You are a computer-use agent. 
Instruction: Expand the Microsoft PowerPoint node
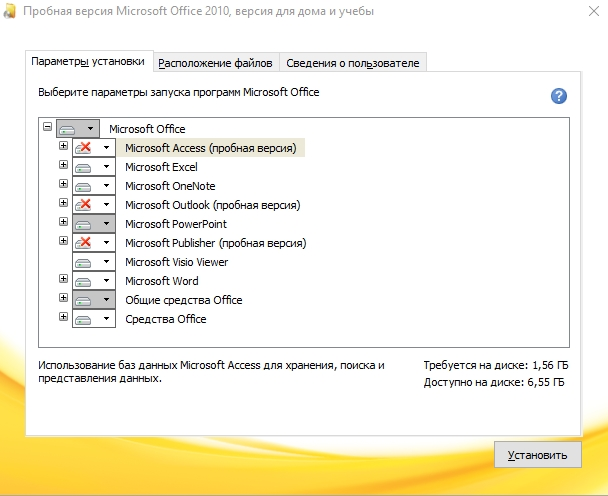point(63,221)
